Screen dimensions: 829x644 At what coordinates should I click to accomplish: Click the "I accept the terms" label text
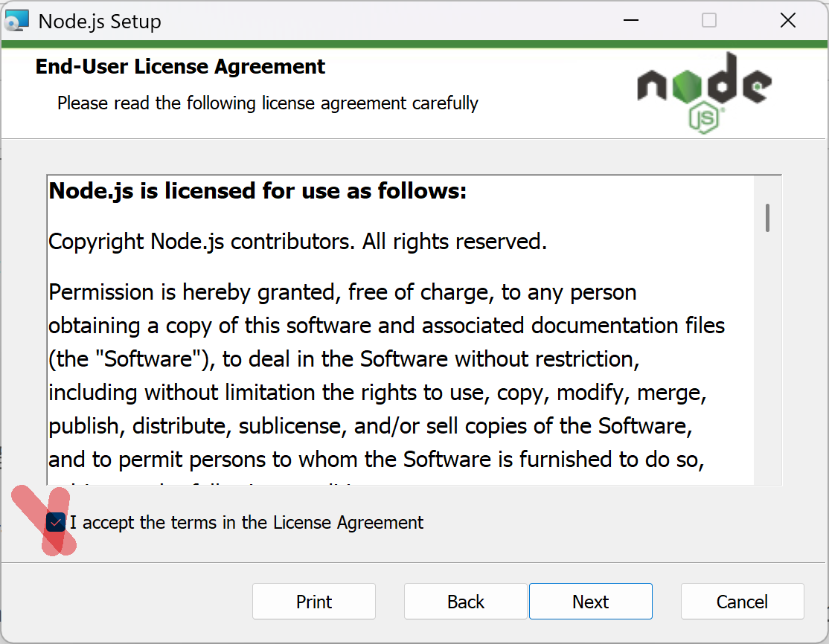tap(246, 523)
